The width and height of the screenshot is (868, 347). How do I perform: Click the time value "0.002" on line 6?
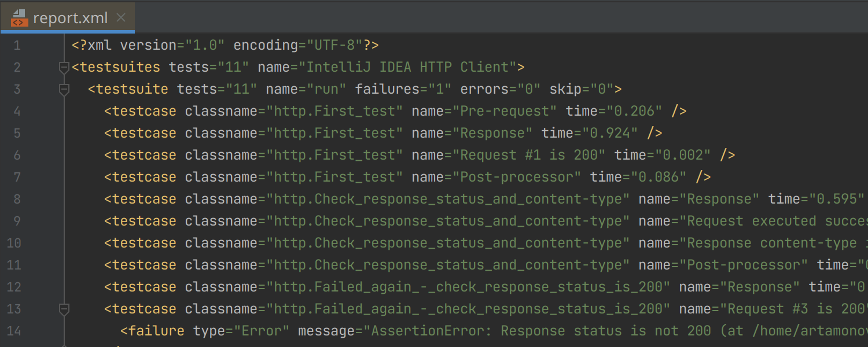click(x=683, y=156)
